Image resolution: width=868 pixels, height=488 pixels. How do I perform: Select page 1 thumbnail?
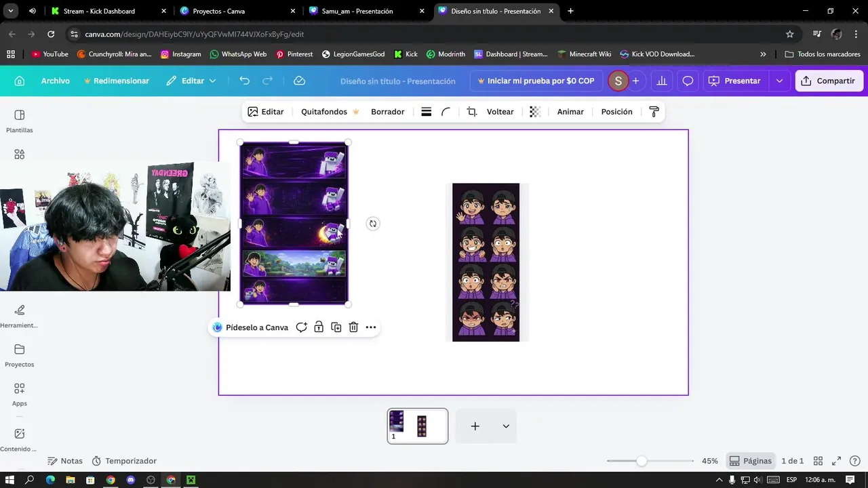pos(418,426)
